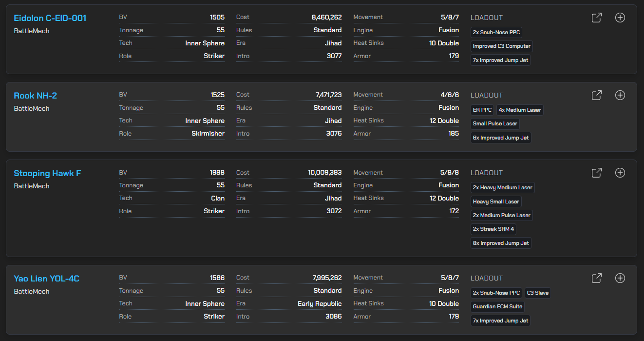Screen dimensions: 644x341
Task: Add Yao Lien YOL-4C using plus icon
Action: 620,278
